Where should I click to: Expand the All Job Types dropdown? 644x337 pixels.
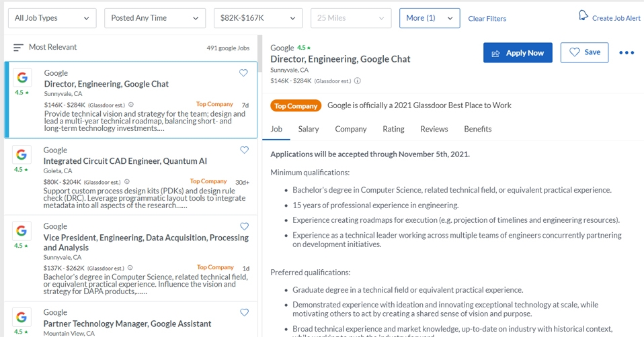[52, 18]
